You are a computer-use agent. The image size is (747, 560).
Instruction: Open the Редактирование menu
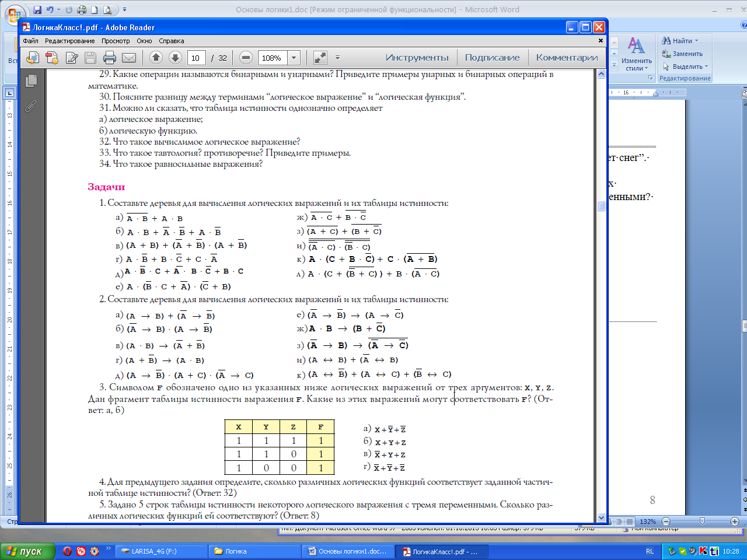click(69, 41)
